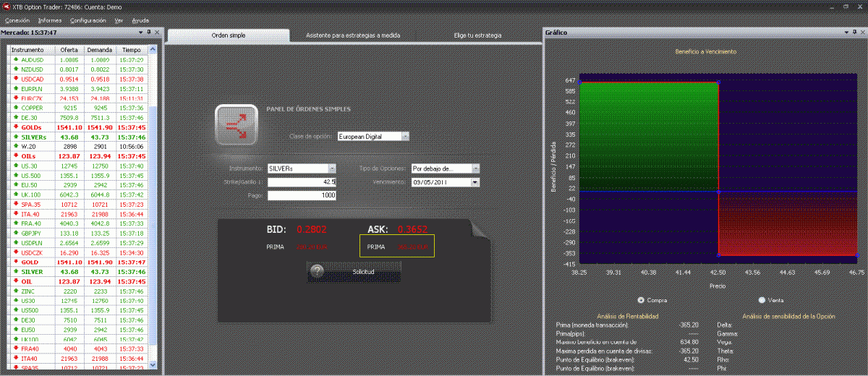Click the BID price 0.2802
Image resolution: width=868 pixels, height=376 pixels.
click(312, 229)
